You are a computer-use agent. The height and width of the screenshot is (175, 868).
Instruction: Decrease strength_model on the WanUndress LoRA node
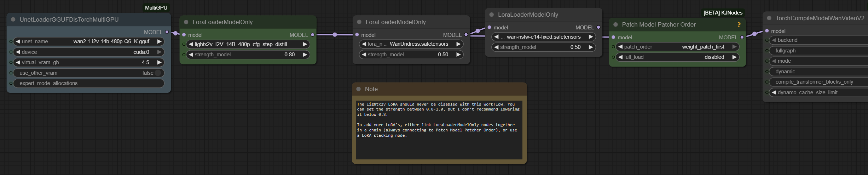[x=364, y=55]
